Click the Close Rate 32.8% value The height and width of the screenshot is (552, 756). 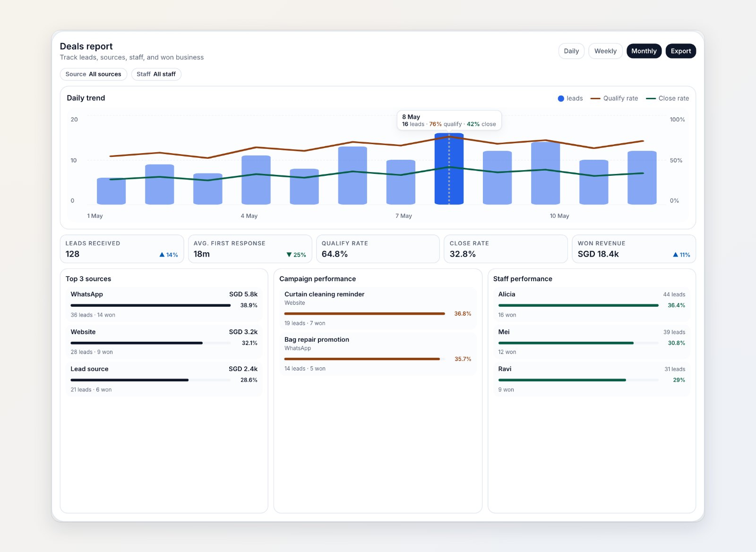coord(463,254)
